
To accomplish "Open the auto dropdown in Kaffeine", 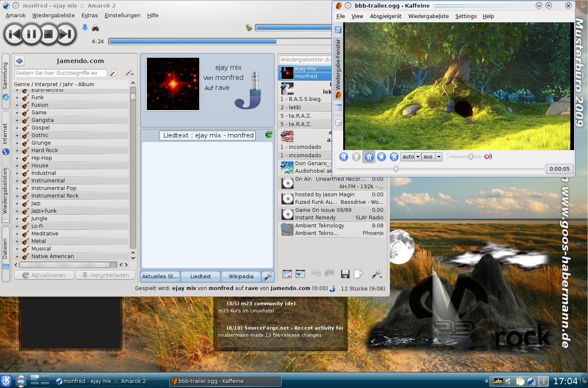I will click(x=411, y=156).
